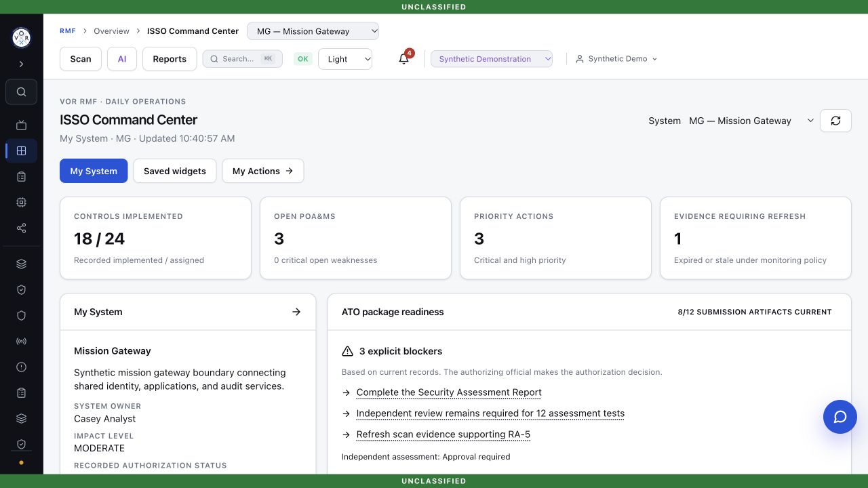The width and height of the screenshot is (868, 488).
Task: Click Independent assessment: Approval required text
Action: pos(426,457)
